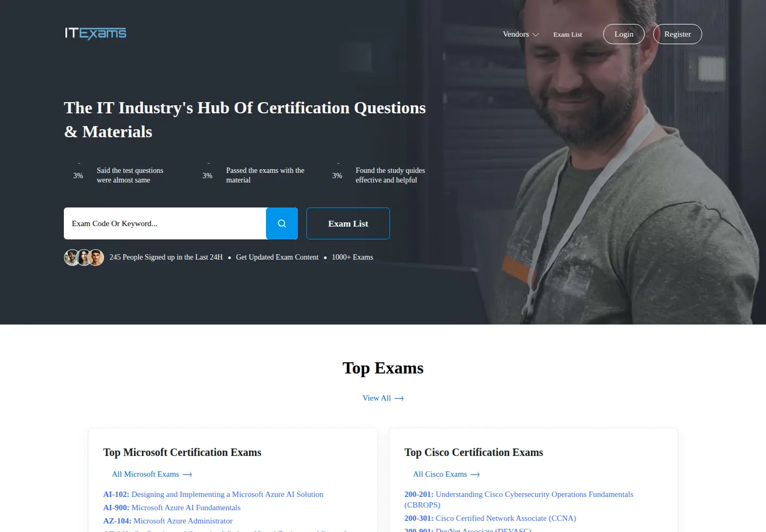Screen dimensions: 766x532
Task: Click the Exam List button beside search
Action: tap(348, 223)
